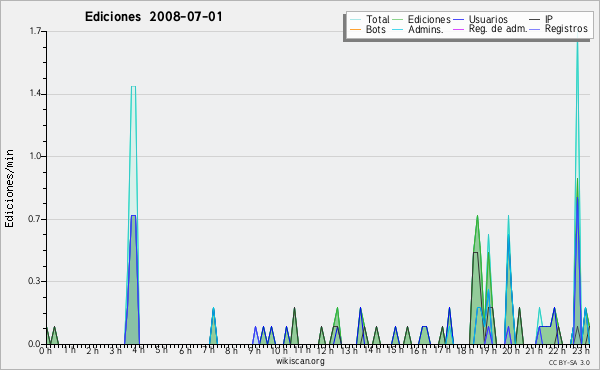Click the '7 h' x-axis tick label

[209, 350]
